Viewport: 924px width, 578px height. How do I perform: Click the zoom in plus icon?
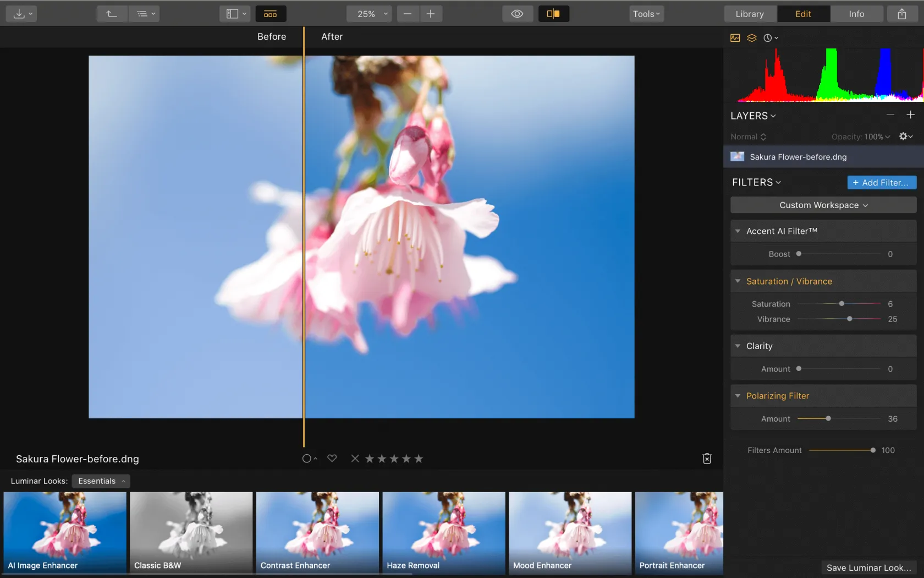(431, 14)
